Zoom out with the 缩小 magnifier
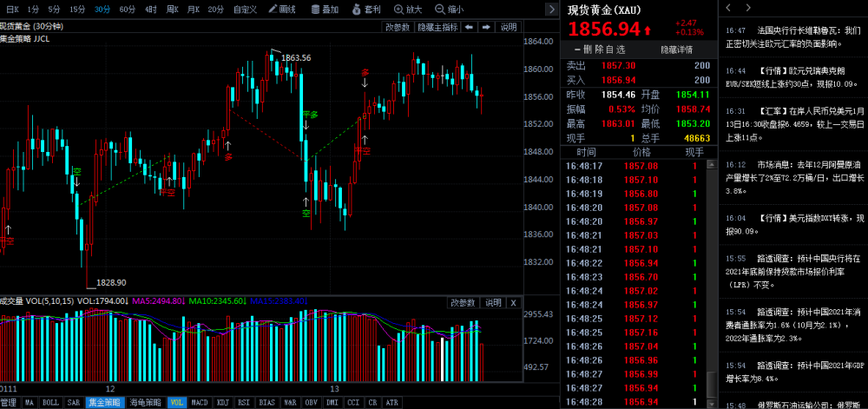Image resolution: width=868 pixels, height=409 pixels. 449,9
